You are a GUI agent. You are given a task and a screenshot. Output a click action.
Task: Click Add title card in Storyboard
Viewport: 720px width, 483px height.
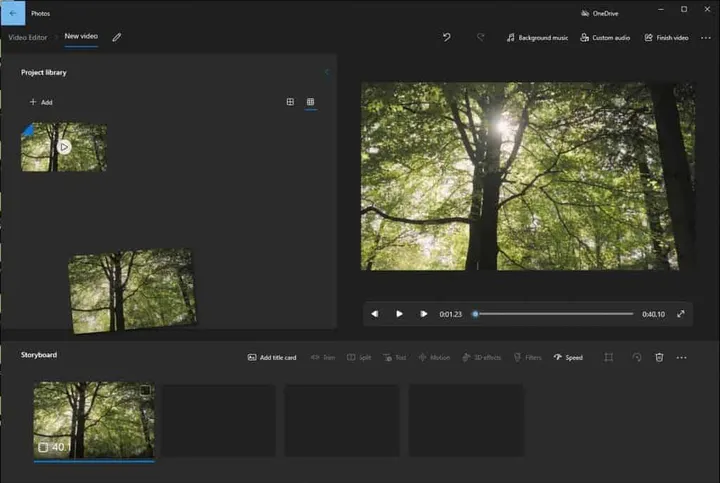click(272, 357)
